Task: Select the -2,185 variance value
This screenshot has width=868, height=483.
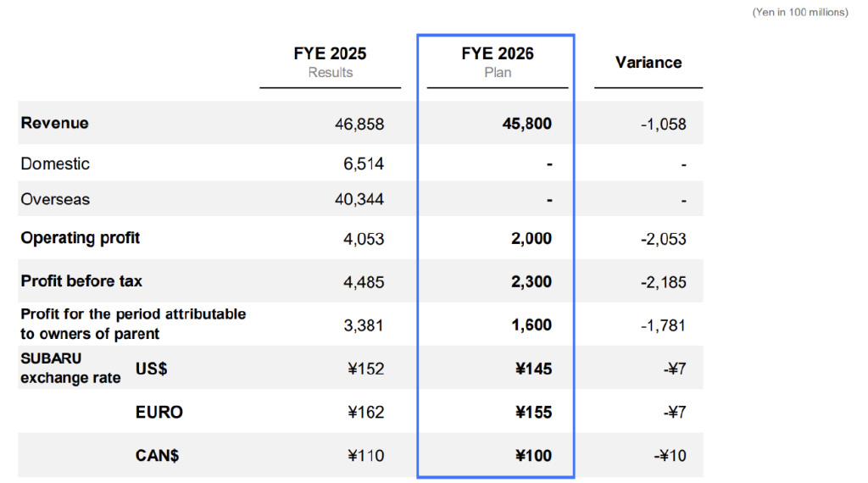Action: (x=663, y=281)
